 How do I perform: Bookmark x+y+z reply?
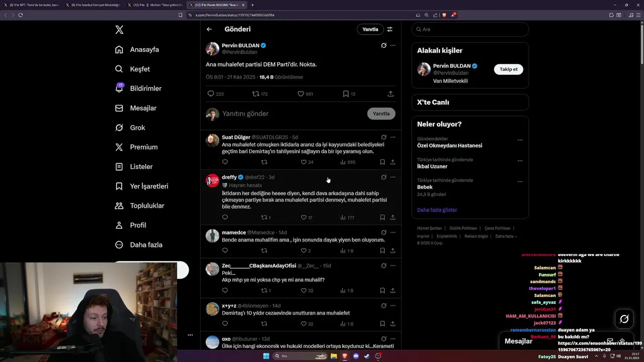coord(382,324)
